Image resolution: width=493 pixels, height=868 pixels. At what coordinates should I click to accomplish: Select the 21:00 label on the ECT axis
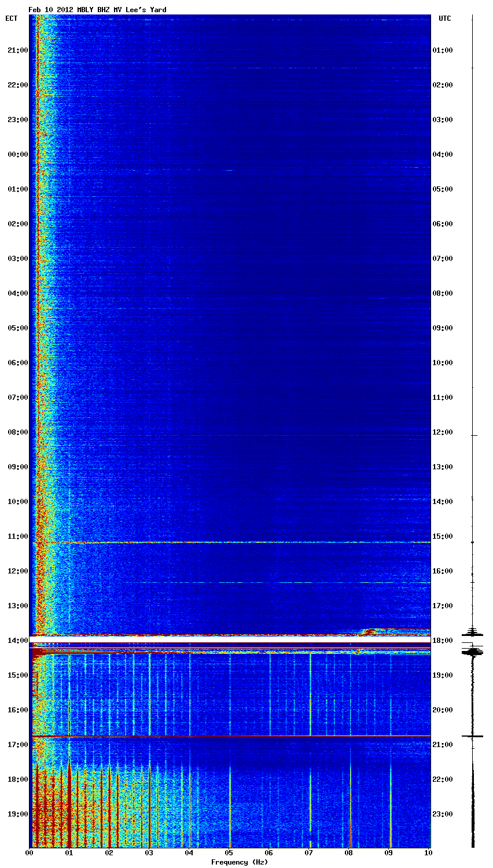click(17, 50)
